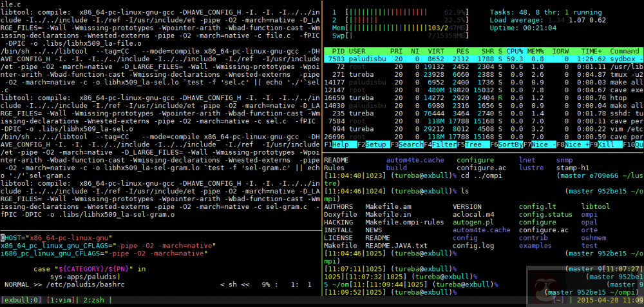Sort processes by the MEM% column header
644x307 pixels.
click(536, 52)
